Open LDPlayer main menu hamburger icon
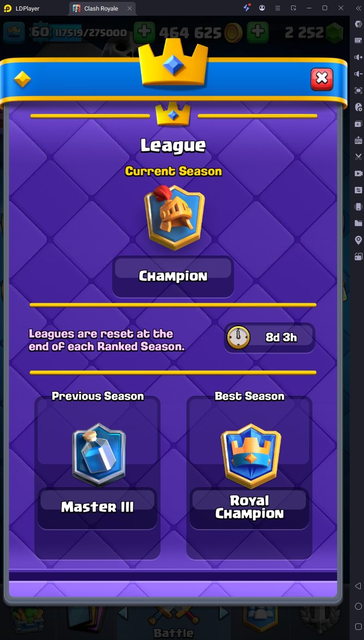This screenshot has height=640, width=364. [277, 8]
